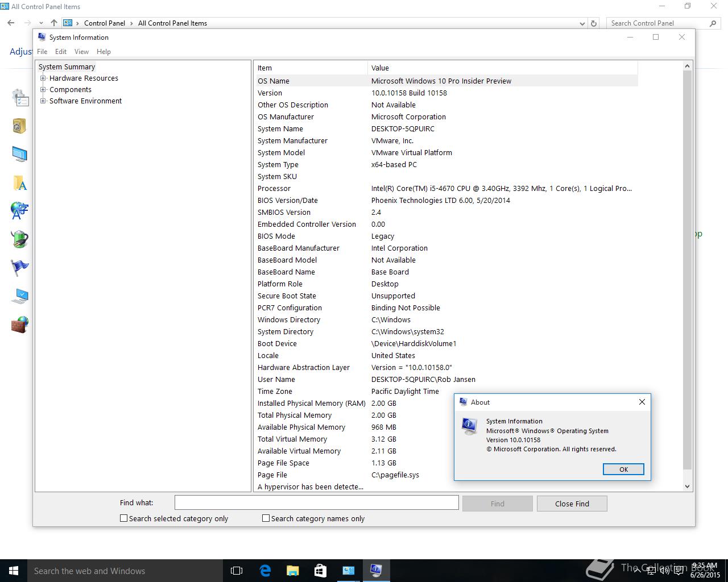Click the Item column header
Image resolution: width=728 pixels, height=582 pixels.
[x=311, y=68]
